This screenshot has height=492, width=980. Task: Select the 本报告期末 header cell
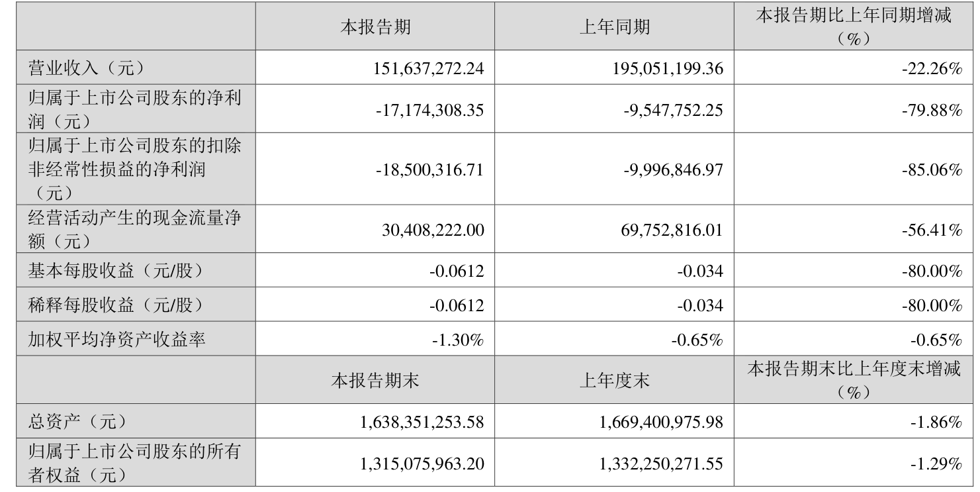(x=375, y=381)
